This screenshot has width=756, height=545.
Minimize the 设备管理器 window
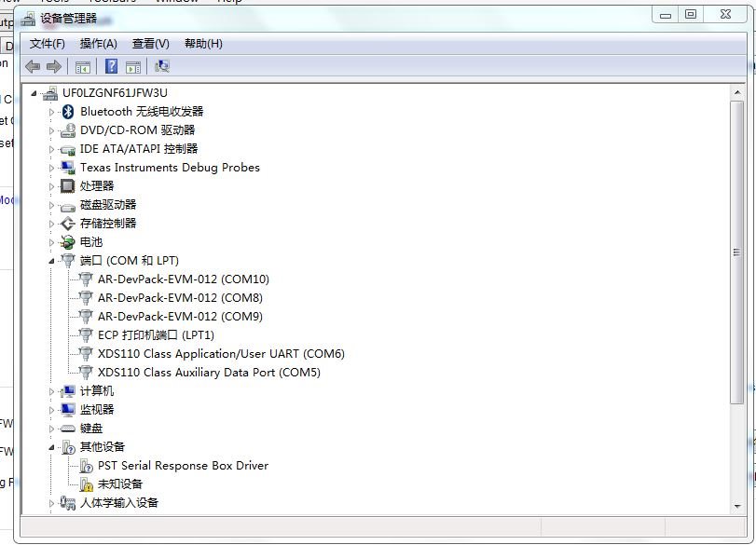pos(666,15)
